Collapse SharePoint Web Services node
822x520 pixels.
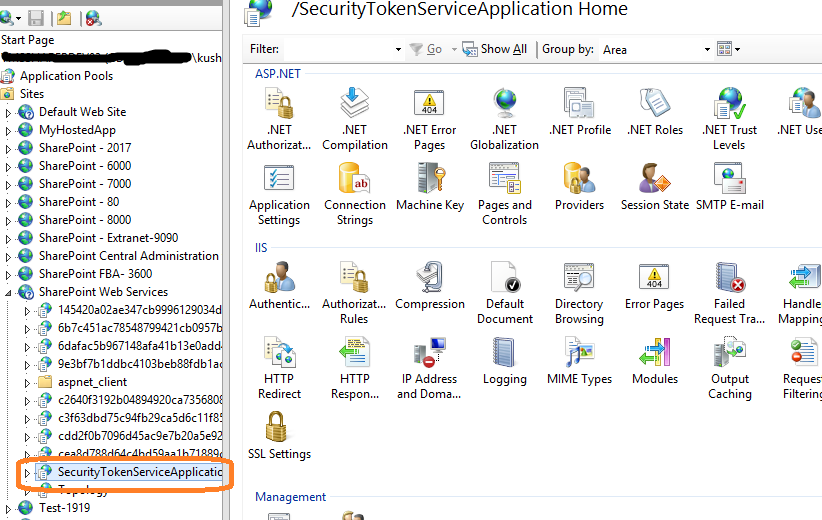click(x=8, y=292)
